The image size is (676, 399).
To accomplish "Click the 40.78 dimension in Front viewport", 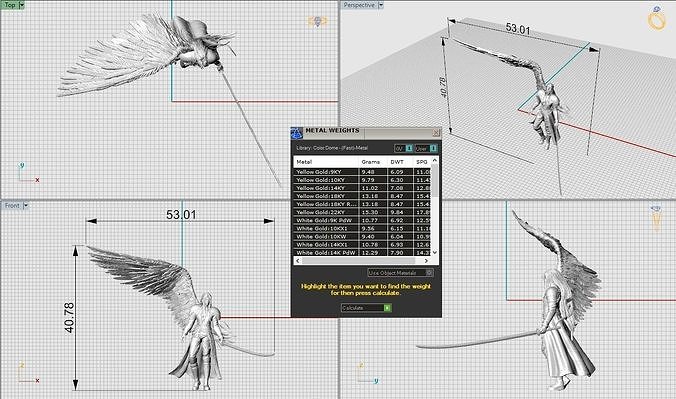I will click(x=69, y=317).
